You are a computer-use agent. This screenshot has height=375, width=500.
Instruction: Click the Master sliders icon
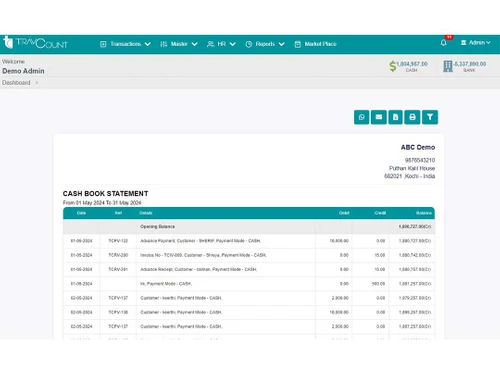163,44
